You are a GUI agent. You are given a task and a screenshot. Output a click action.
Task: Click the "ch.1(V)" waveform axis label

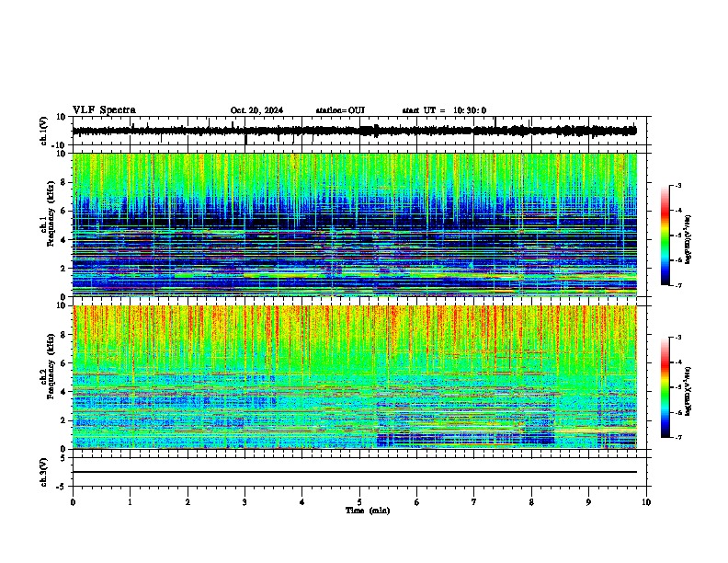coord(44,131)
